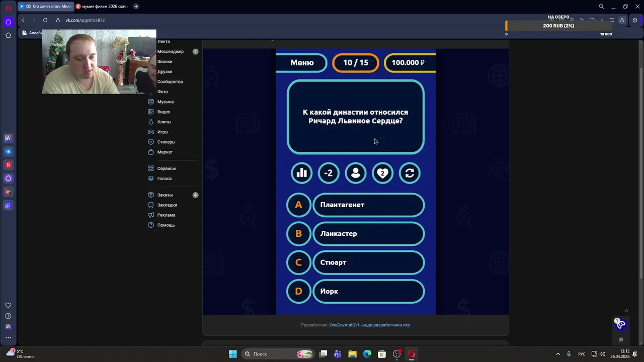Image resolution: width=644 pixels, height=362 pixels.
Task: Click the Реклама megaphone icon
Action: (x=151, y=215)
